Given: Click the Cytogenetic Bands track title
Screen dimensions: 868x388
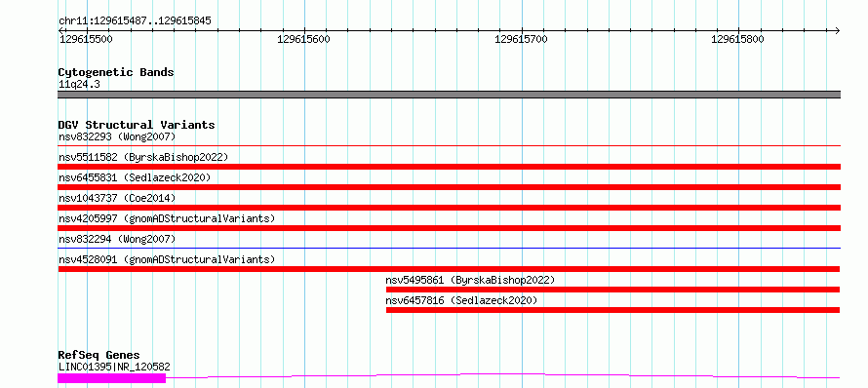Looking at the screenshot, I should pos(116,72).
